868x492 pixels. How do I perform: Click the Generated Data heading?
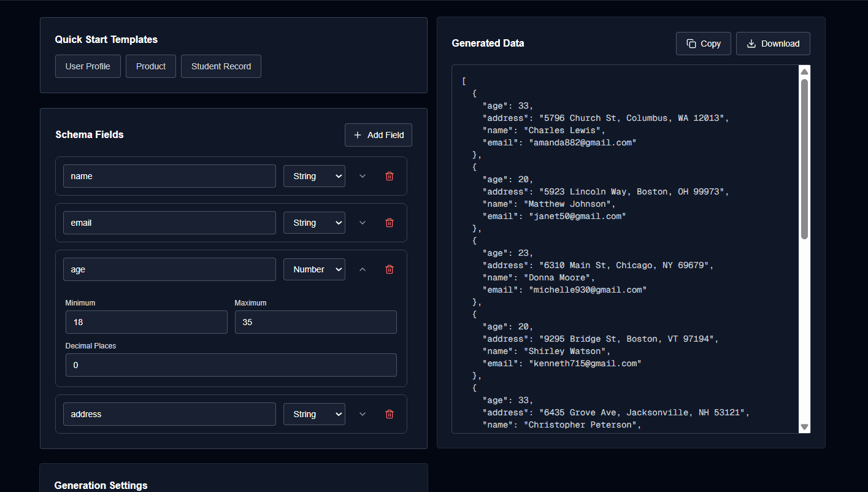click(x=488, y=44)
